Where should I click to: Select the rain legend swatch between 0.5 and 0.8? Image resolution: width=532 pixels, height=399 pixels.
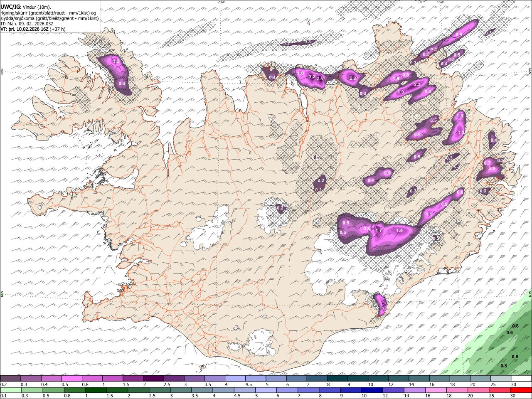click(x=54, y=390)
